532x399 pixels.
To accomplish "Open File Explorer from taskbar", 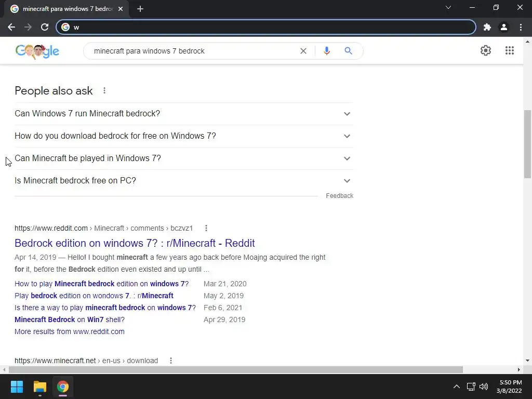I will pyautogui.click(x=39, y=387).
